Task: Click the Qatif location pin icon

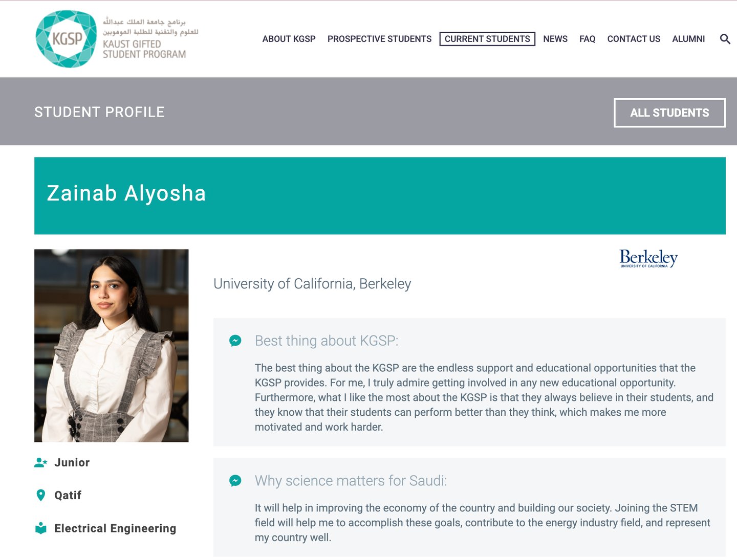Action: pos(41,495)
